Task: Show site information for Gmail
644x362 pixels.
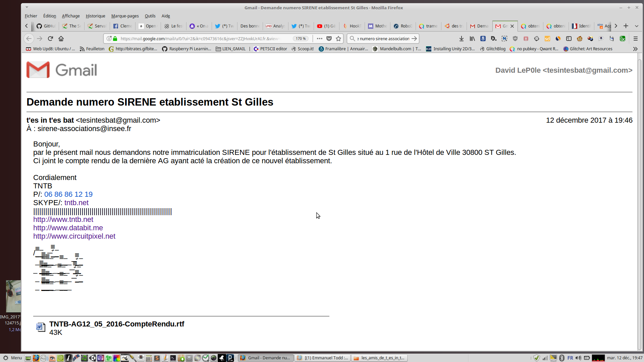Action: pyautogui.click(x=109, y=39)
